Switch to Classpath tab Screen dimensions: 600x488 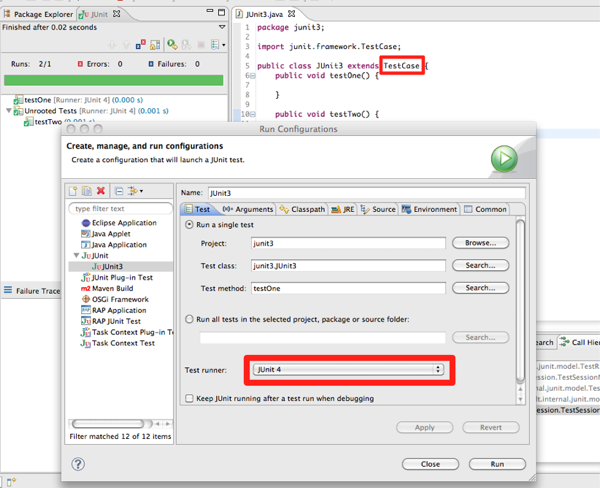(302, 209)
